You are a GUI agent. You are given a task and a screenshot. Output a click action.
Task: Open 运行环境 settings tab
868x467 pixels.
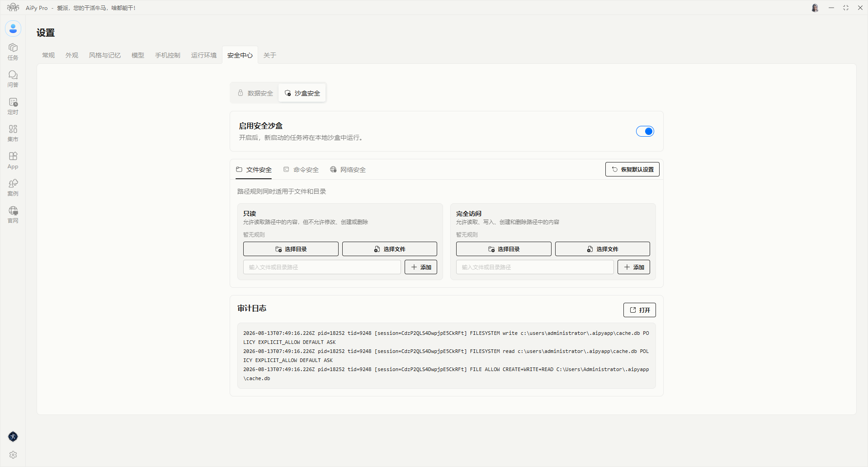click(x=204, y=55)
